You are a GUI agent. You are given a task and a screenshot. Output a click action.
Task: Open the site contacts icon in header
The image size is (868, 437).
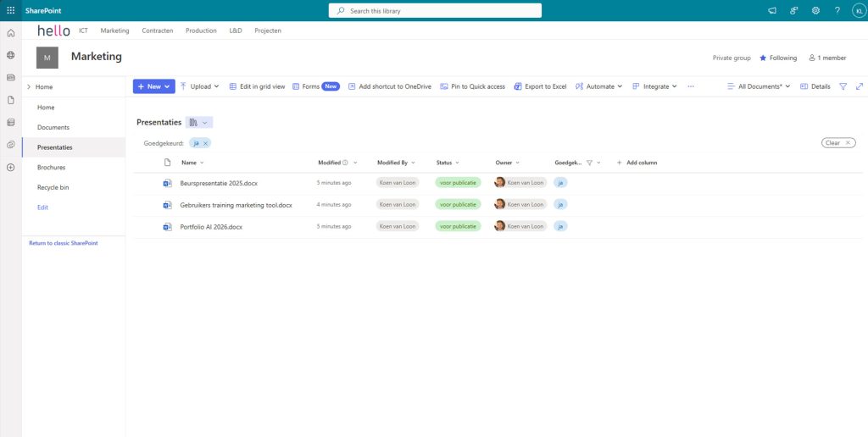pos(793,10)
